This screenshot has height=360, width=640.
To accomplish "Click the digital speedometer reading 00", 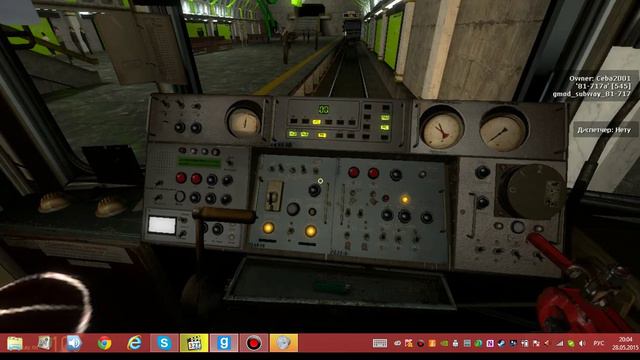I will point(324,109).
